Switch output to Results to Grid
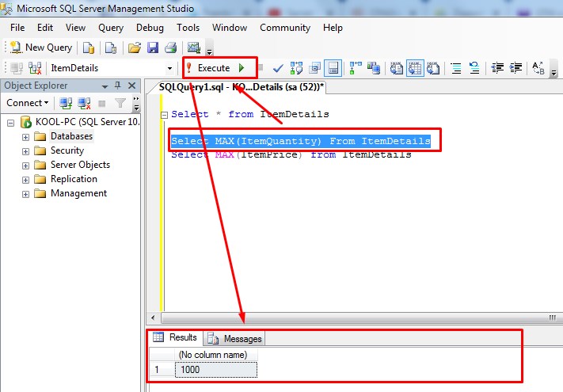 [415, 68]
